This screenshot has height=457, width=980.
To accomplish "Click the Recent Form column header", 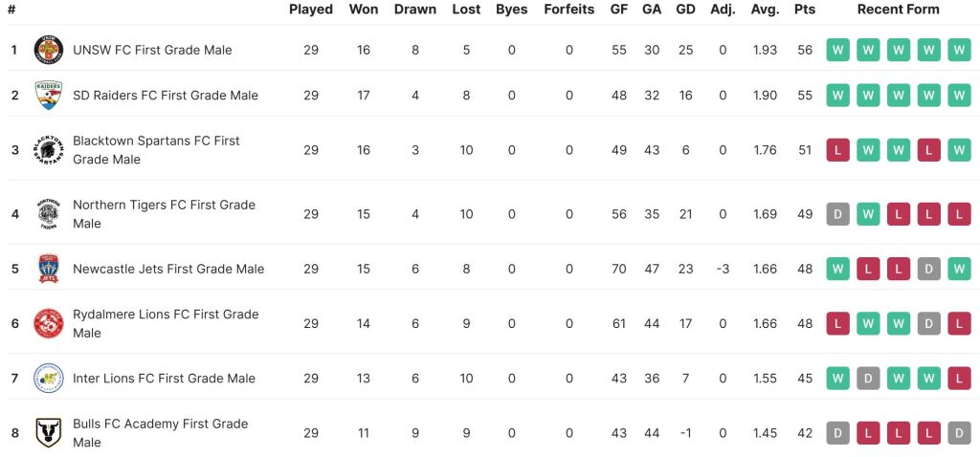I will (898, 10).
